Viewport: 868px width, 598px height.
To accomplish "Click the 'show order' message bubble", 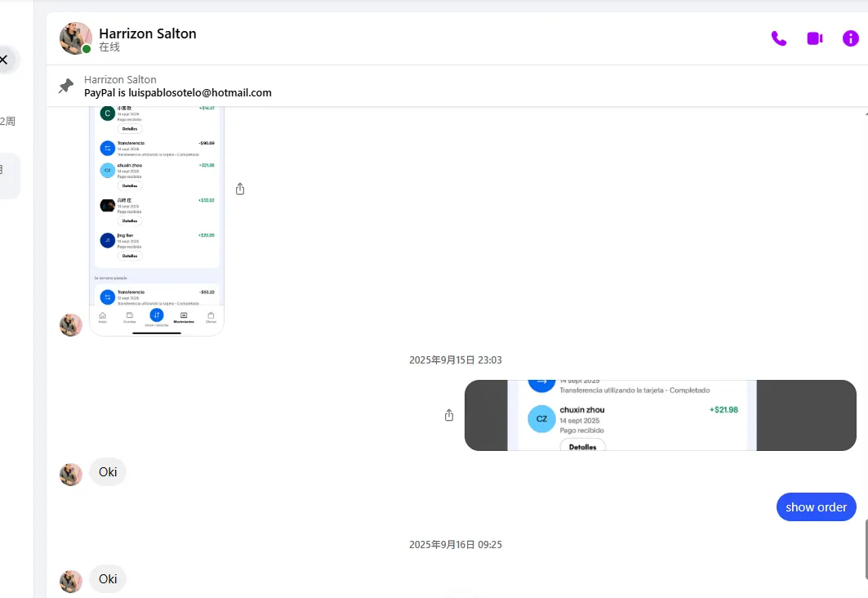I will click(816, 507).
